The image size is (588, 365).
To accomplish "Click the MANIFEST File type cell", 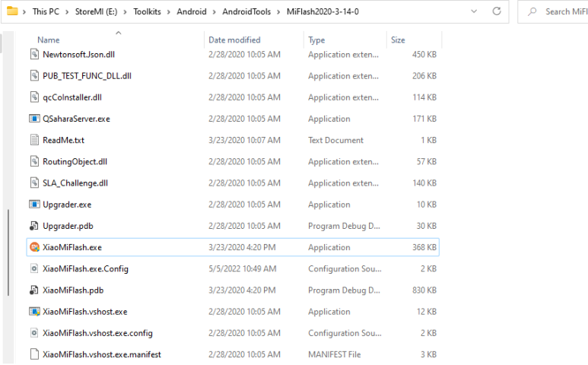I will pos(334,354).
